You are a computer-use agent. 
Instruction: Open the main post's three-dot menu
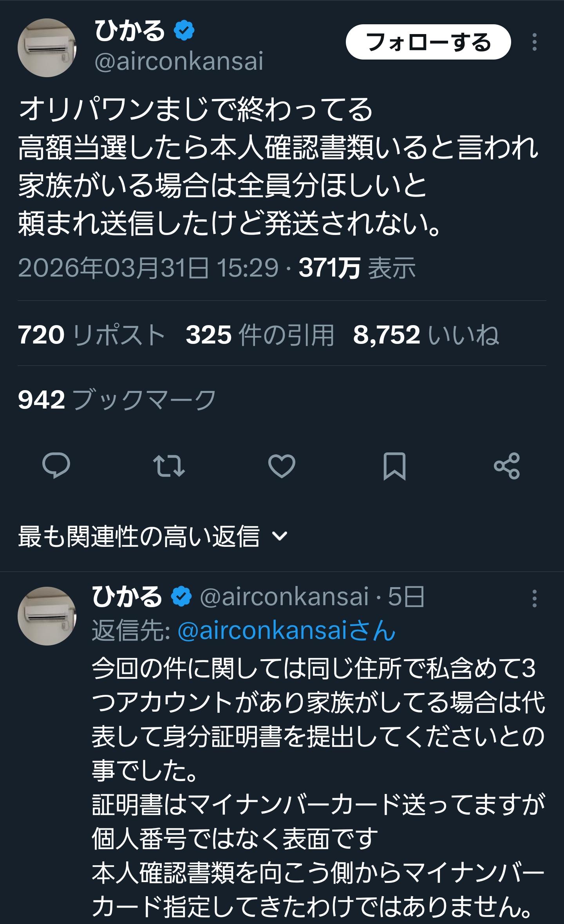[534, 42]
